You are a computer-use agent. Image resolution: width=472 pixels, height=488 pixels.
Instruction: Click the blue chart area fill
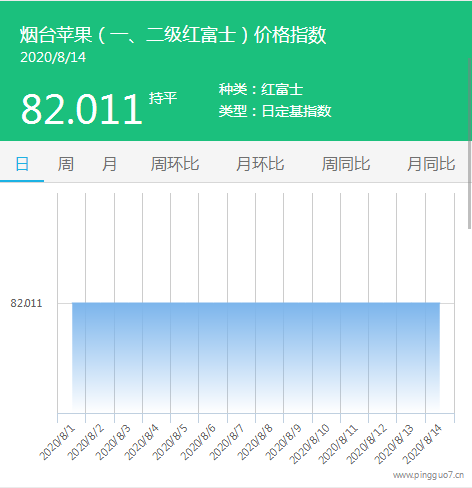tap(256, 357)
